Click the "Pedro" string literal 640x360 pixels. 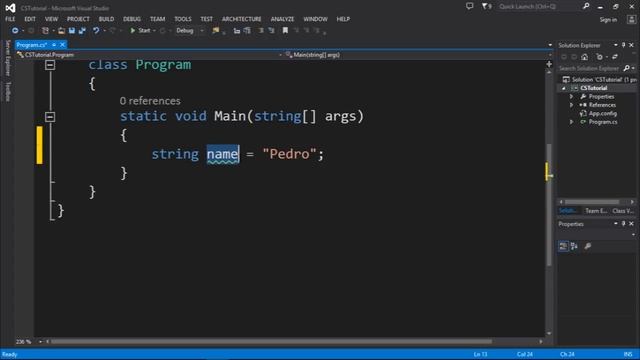click(x=289, y=154)
